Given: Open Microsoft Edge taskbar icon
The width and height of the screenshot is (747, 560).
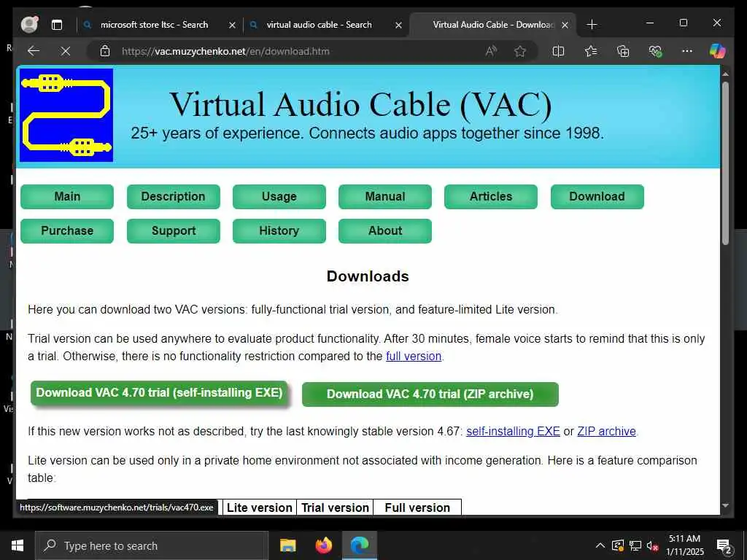Looking at the screenshot, I should point(360,545).
